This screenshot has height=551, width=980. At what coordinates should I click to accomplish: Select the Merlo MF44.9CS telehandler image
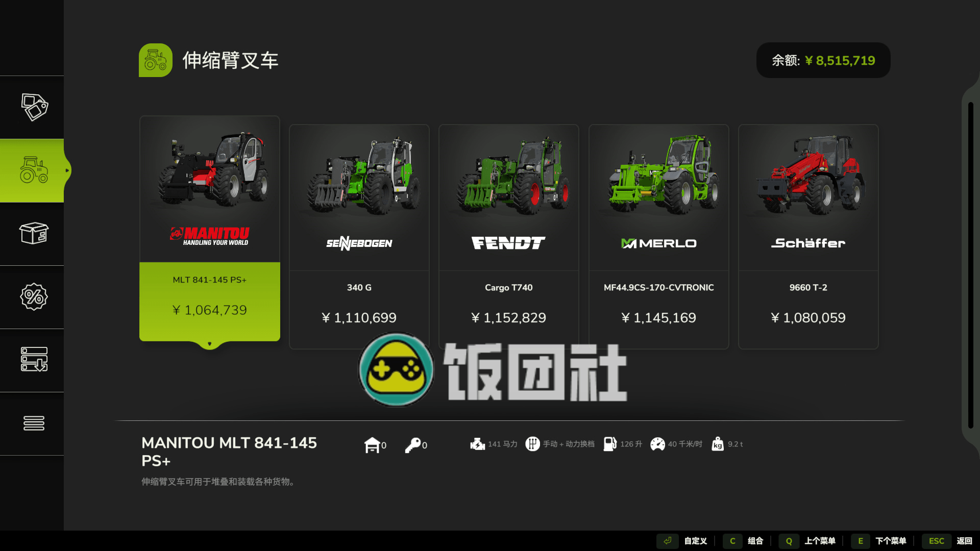(664, 174)
